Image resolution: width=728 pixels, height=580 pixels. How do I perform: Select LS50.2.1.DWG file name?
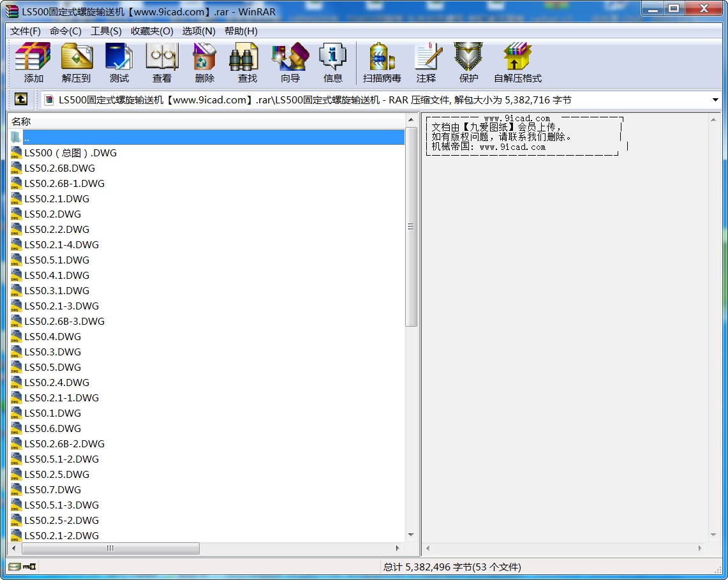tap(57, 198)
